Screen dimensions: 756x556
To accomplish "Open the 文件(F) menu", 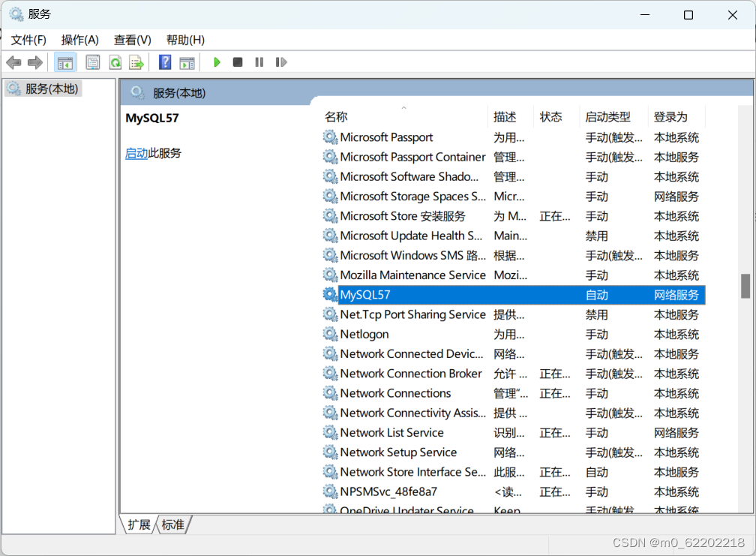I will [28, 40].
